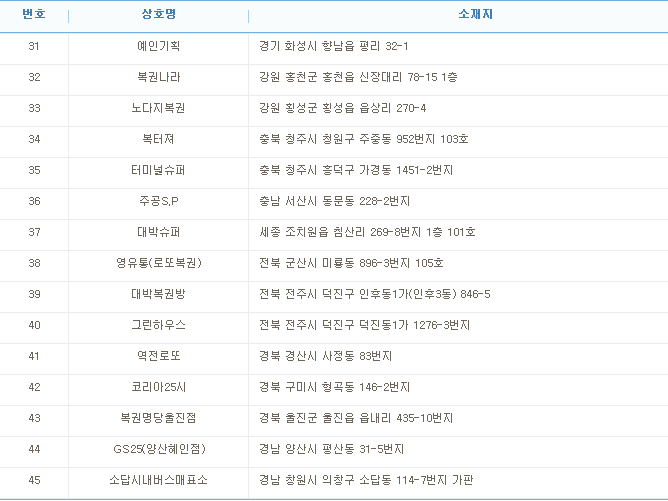Click row number 36
Image resolution: width=668 pixels, height=501 pixels.
coord(34,201)
